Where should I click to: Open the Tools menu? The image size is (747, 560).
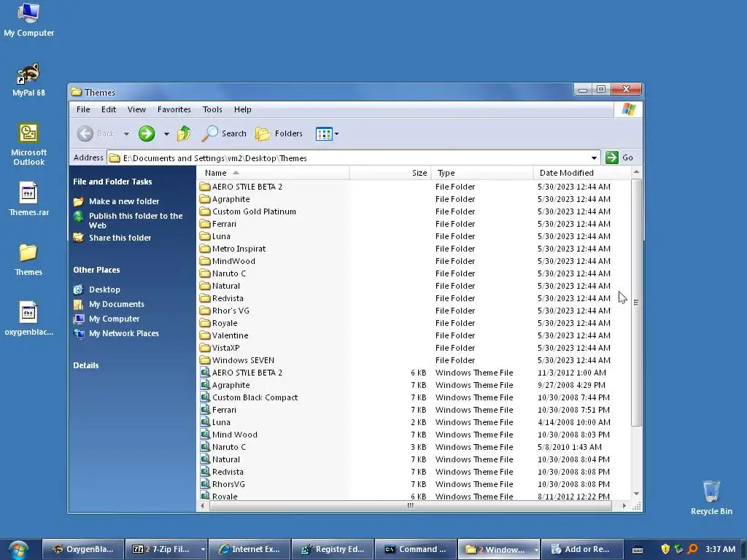[212, 109]
